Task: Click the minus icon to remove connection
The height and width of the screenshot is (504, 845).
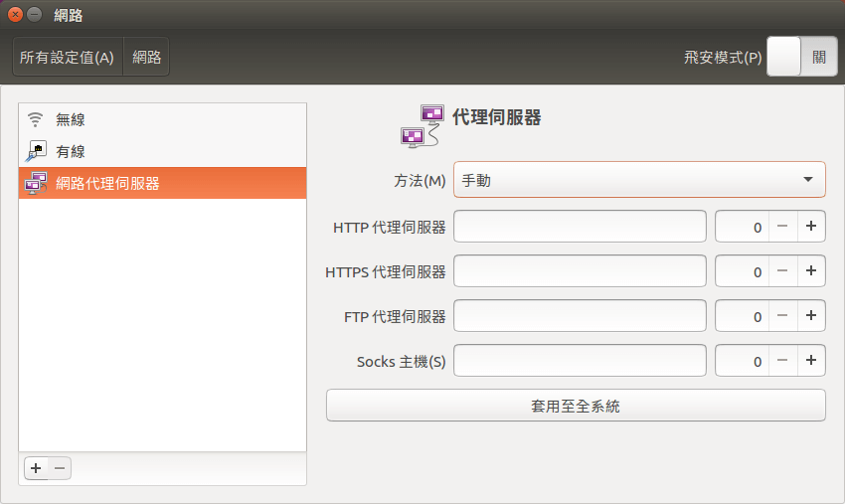Action: click(60, 467)
